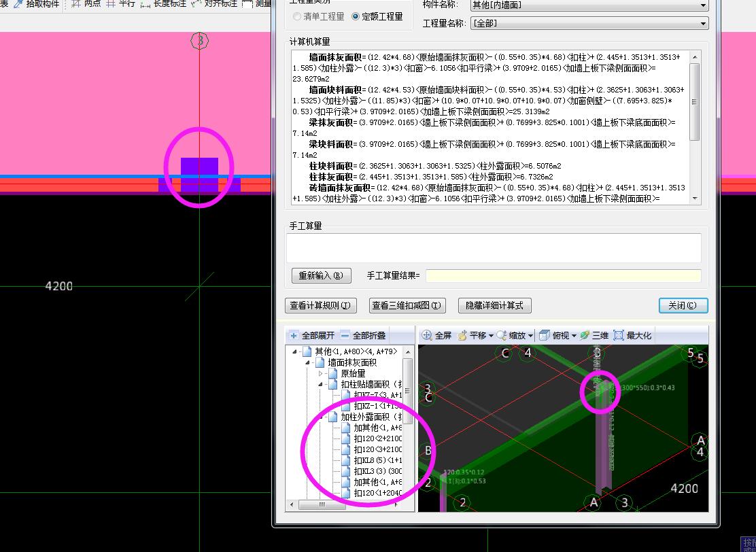Click the 俯视 top view cube icon
Image resolution: width=756 pixels, height=552 pixels.
pos(545,335)
